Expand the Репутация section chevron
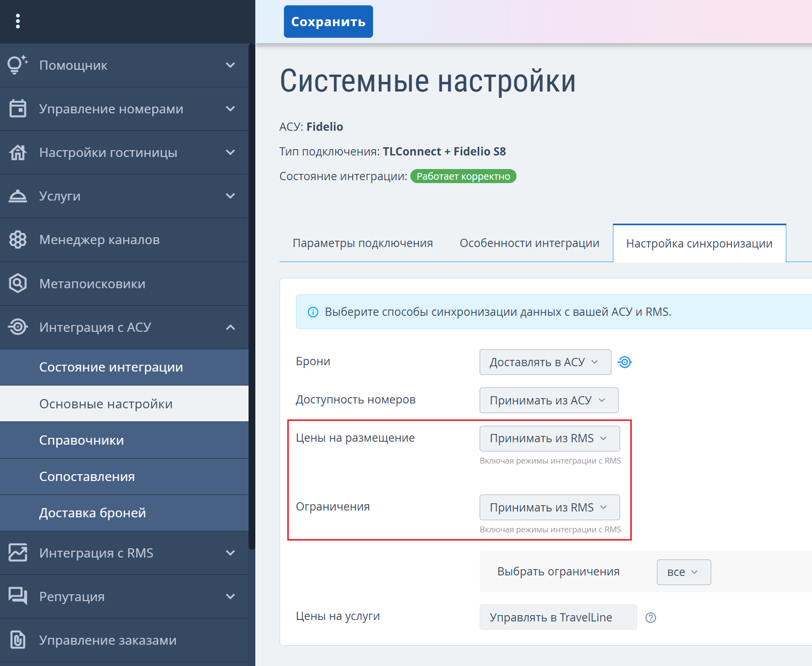Viewport: 812px width, 666px height. [x=231, y=596]
